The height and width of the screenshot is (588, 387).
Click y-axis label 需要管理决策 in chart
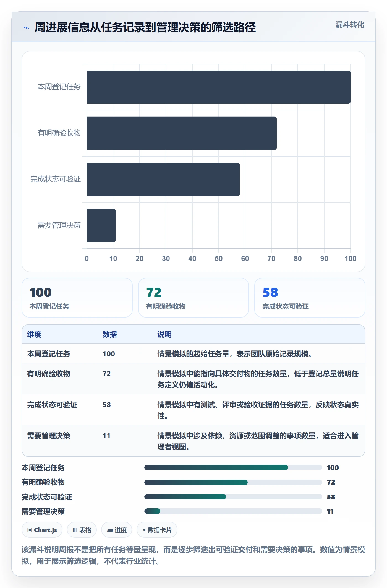tap(59, 225)
